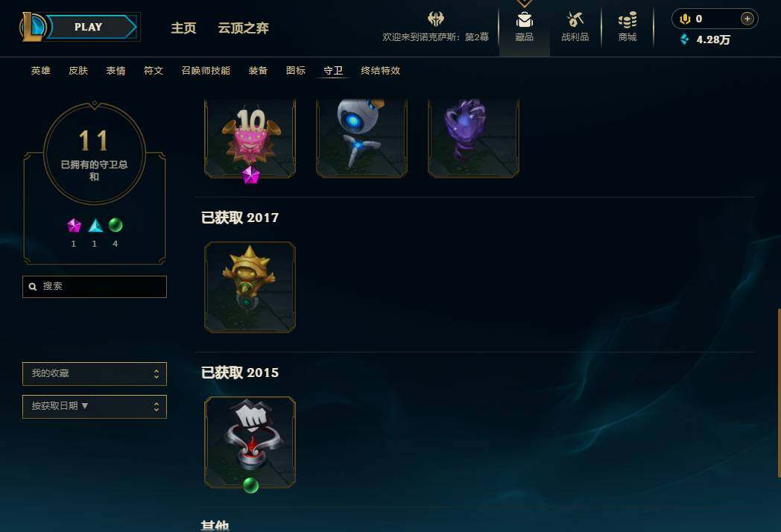This screenshot has height=532, width=781.
Task: Expand the 按获取日期 sort dropdown
Action: point(95,407)
